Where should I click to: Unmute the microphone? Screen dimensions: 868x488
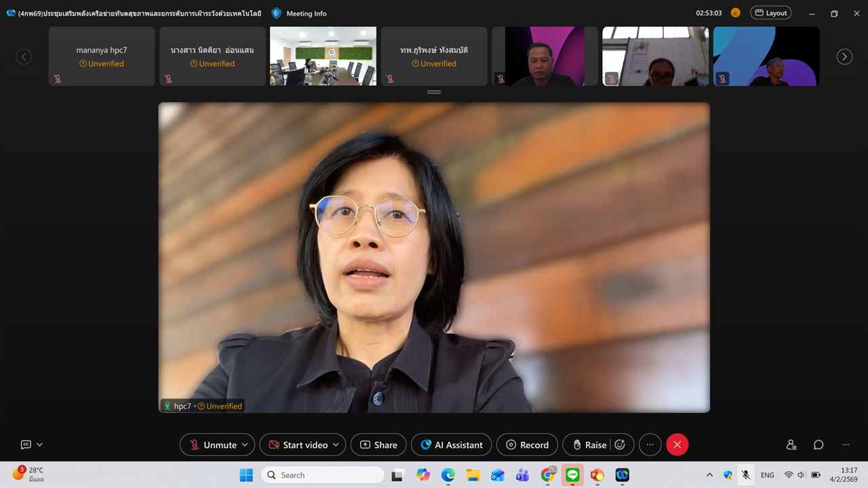pos(212,445)
